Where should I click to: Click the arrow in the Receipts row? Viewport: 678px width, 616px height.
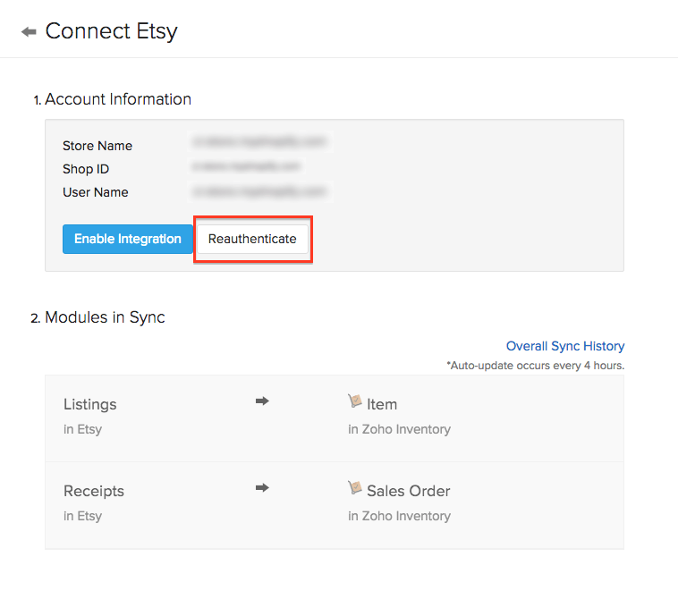coord(262,488)
